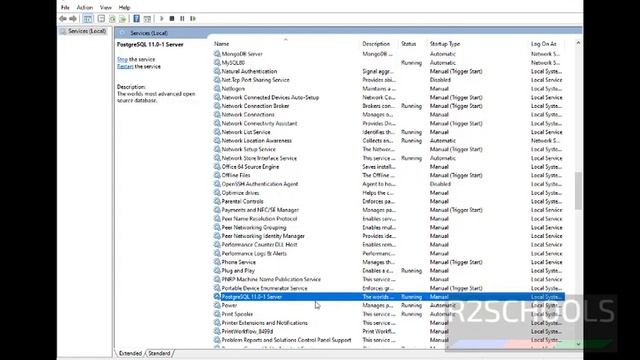
Task: Click gear icon of Power service row
Action: 217,305
